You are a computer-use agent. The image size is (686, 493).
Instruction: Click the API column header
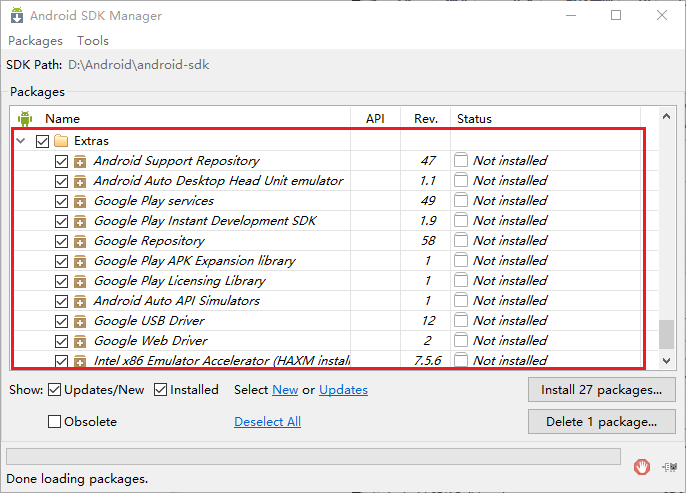point(375,119)
